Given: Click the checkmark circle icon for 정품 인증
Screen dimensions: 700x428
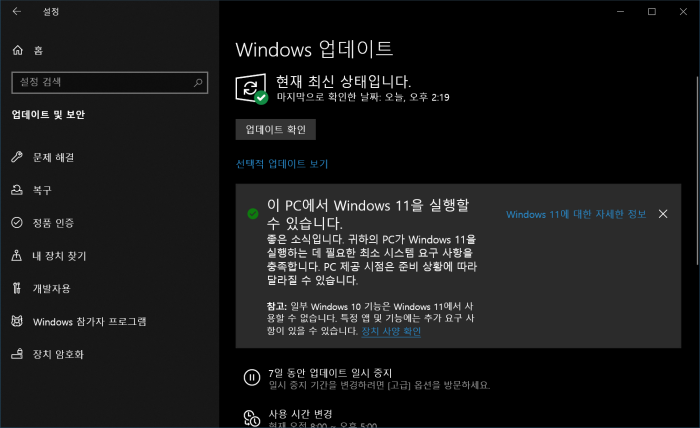Looking at the screenshot, I should click(17, 222).
